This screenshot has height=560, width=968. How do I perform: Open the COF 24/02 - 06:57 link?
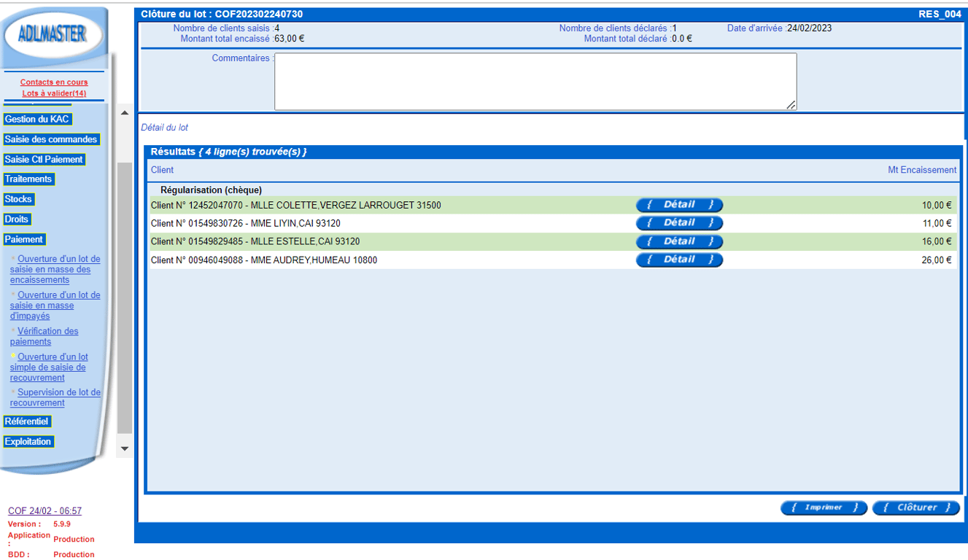tap(44, 511)
